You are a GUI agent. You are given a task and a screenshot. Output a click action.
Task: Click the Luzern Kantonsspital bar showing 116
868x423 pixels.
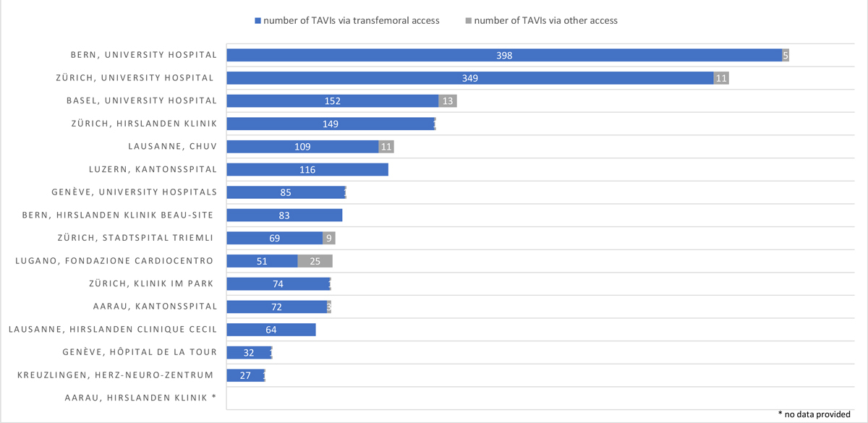tap(307, 169)
